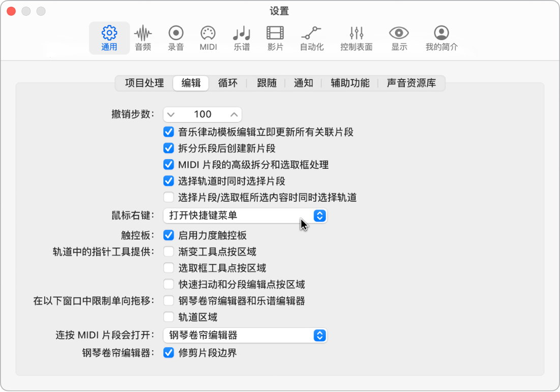Enable 选择片段/选取框所选内容时同时选择轨道
This screenshot has height=392, width=560.
pos(169,197)
